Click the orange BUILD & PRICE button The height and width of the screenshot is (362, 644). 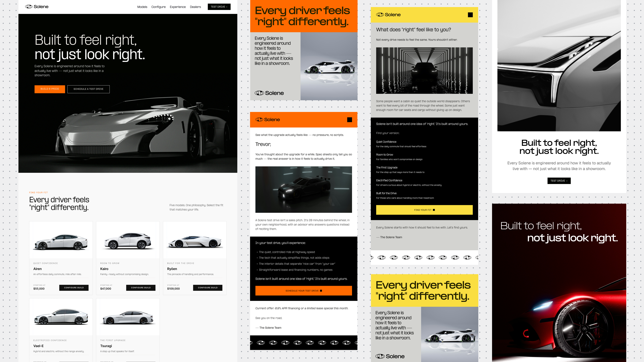[x=50, y=89]
